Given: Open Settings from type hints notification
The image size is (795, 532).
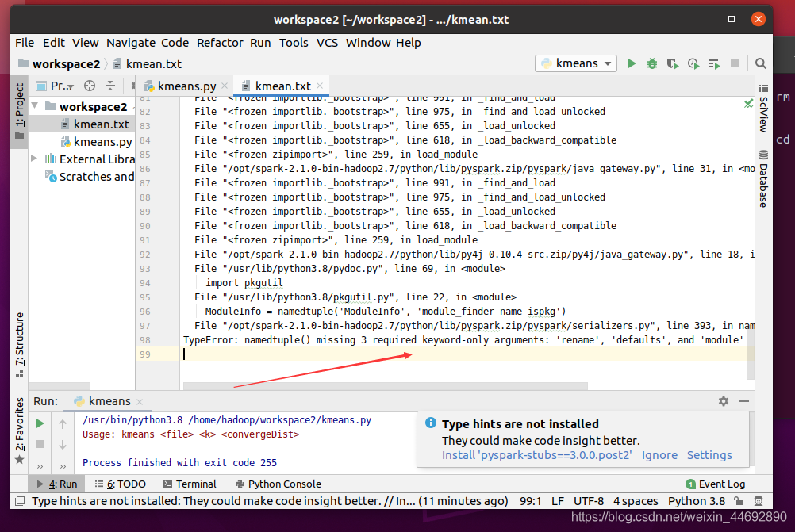Looking at the screenshot, I should coord(709,455).
